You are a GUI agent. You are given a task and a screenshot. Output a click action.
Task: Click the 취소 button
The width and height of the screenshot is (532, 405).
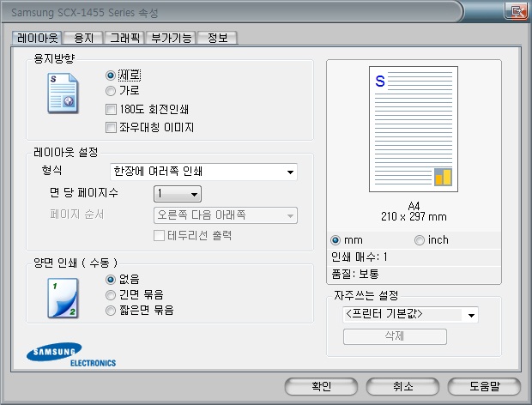tap(402, 386)
